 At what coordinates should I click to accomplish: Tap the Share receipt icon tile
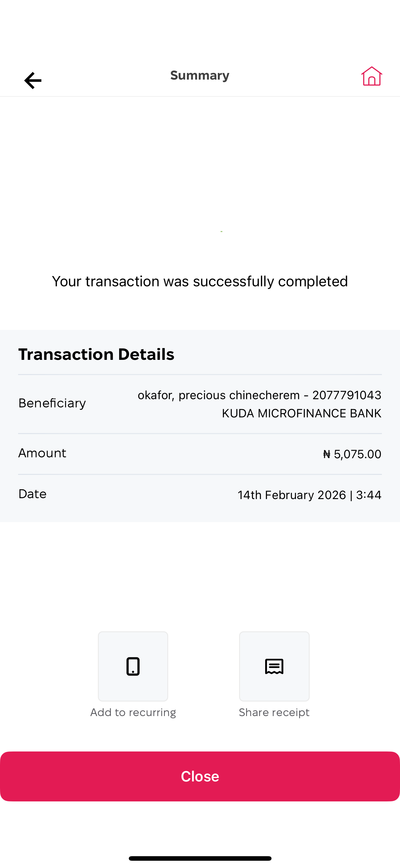click(x=274, y=666)
